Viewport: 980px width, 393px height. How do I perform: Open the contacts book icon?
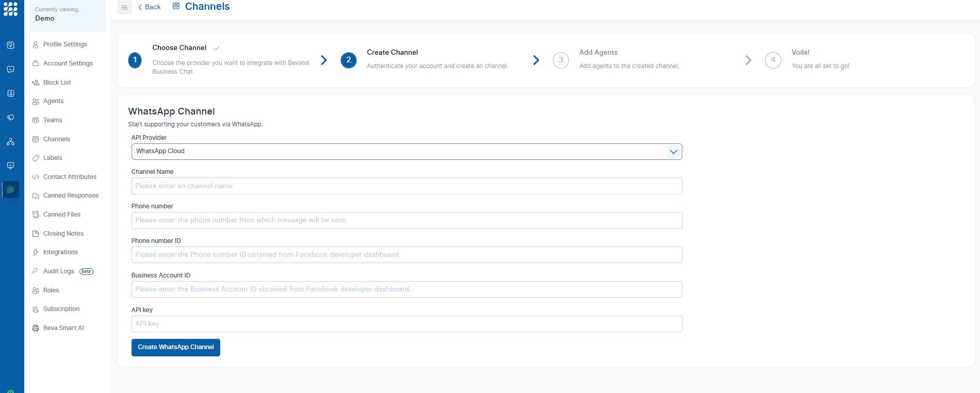(x=10, y=93)
